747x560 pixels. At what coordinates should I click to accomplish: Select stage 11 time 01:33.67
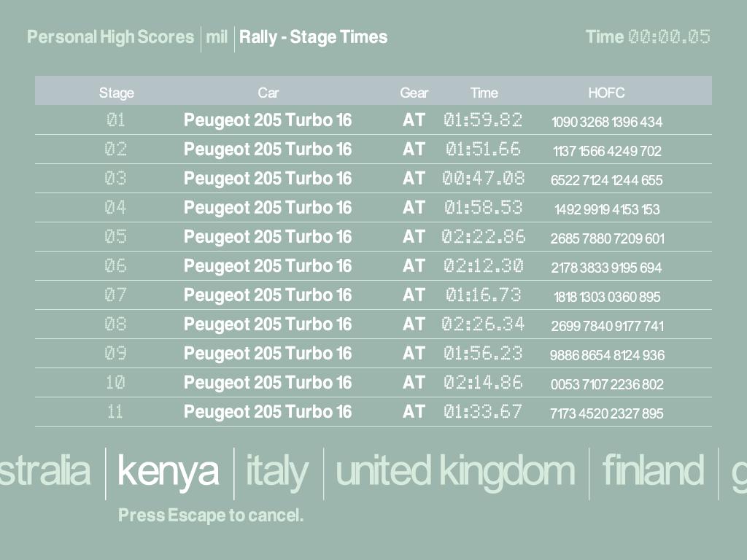pyautogui.click(x=483, y=412)
